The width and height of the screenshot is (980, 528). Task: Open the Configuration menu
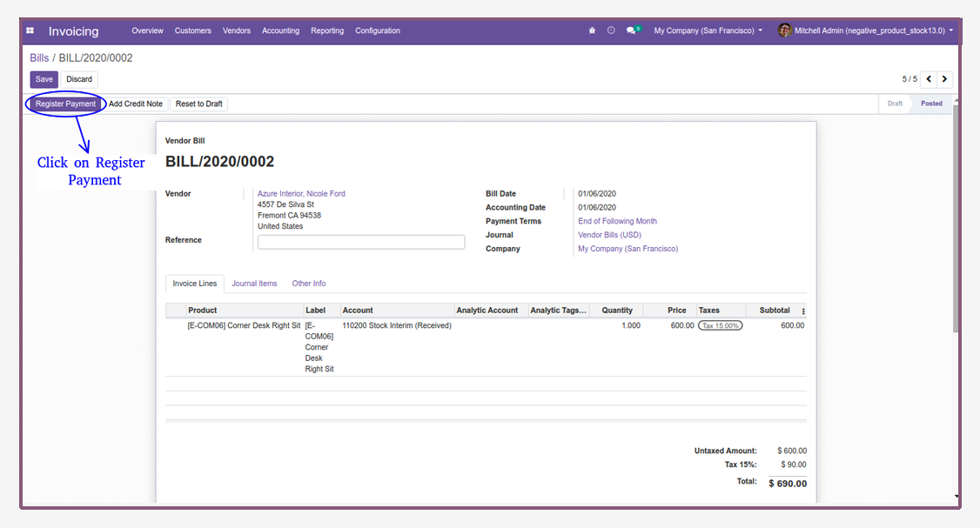pyautogui.click(x=378, y=30)
